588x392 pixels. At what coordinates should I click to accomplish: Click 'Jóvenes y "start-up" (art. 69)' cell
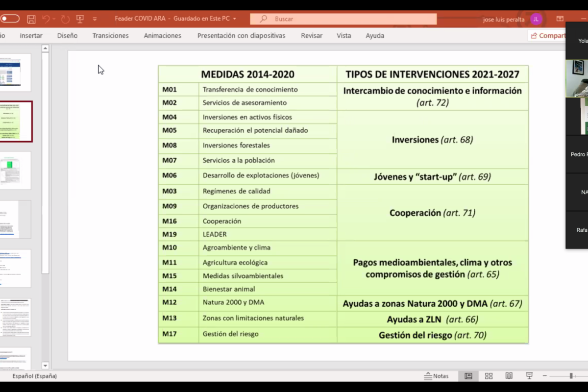point(432,177)
